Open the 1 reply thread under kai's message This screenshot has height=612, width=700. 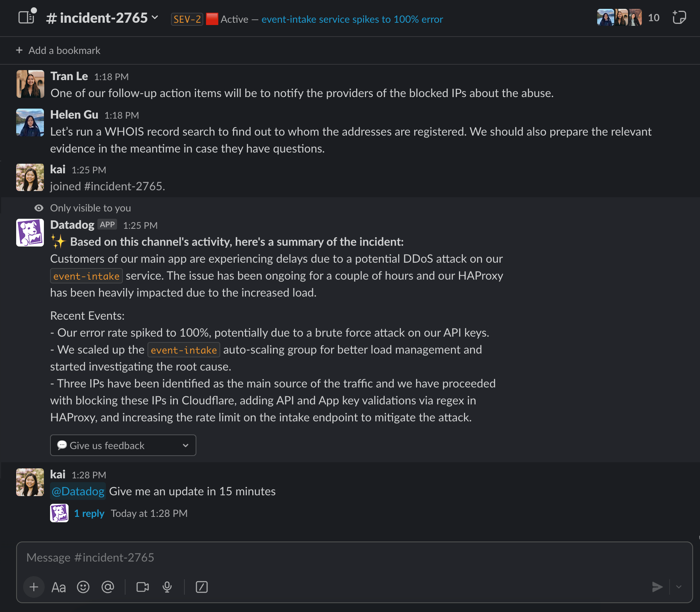[x=89, y=513]
